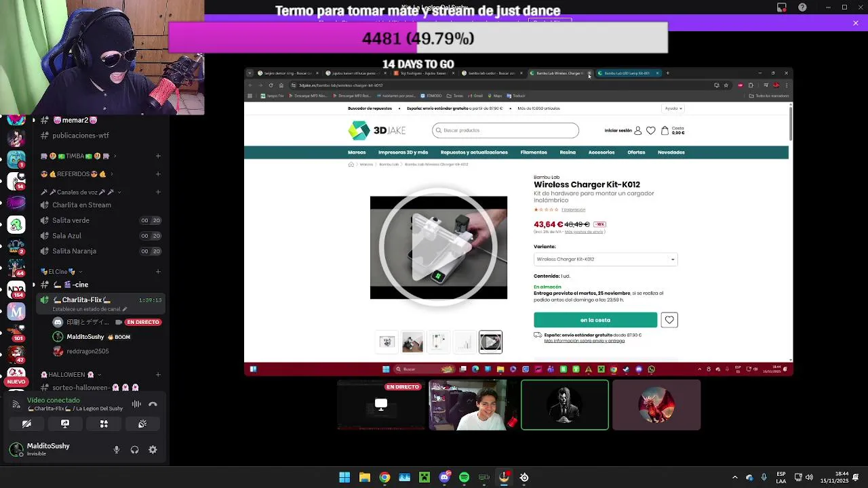The image size is (868, 488).
Task: Close the purple banner with X
Action: tap(856, 23)
